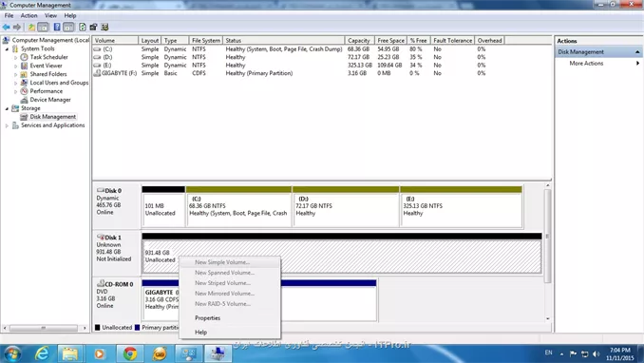The height and width of the screenshot is (363, 644).
Task: Click the volume speaker tray icon
Action: pos(597,353)
